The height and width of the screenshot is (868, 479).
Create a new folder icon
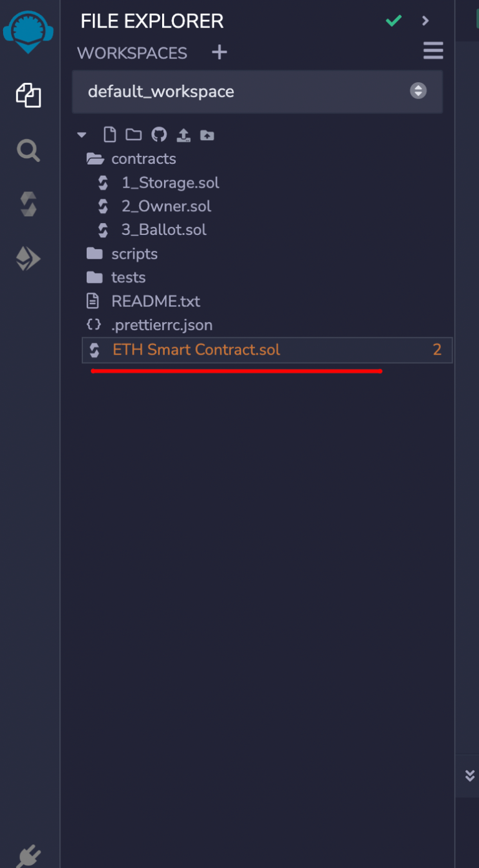pos(133,135)
